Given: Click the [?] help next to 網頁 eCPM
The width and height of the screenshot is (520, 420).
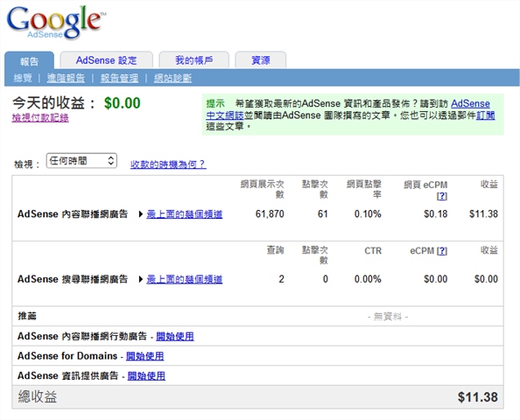Looking at the screenshot, I should click(442, 196).
